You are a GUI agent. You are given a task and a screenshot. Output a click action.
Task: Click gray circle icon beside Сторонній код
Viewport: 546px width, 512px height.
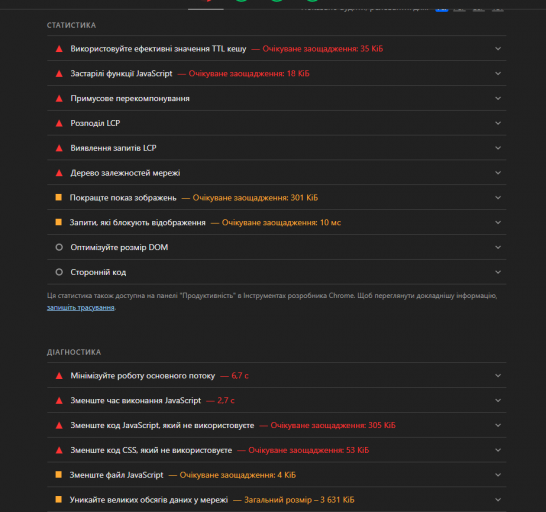(59, 272)
